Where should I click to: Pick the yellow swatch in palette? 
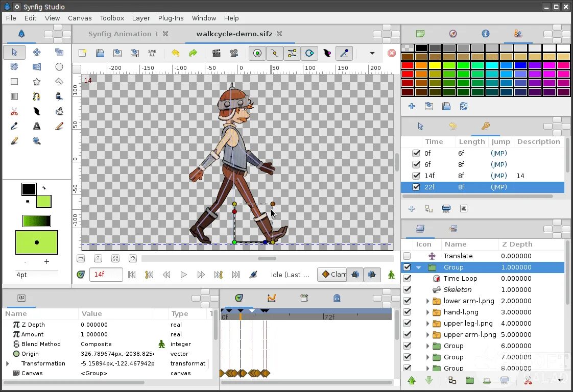[435, 65]
